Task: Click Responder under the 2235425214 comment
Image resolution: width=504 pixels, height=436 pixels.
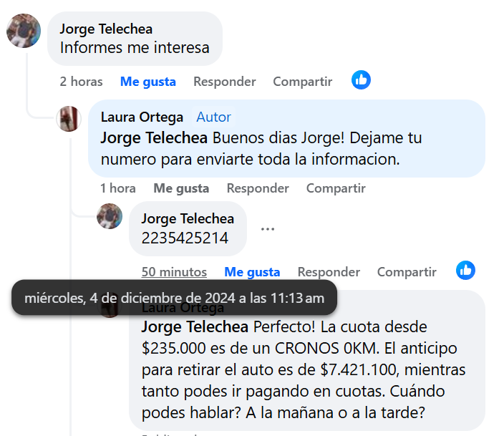Action: (x=329, y=272)
